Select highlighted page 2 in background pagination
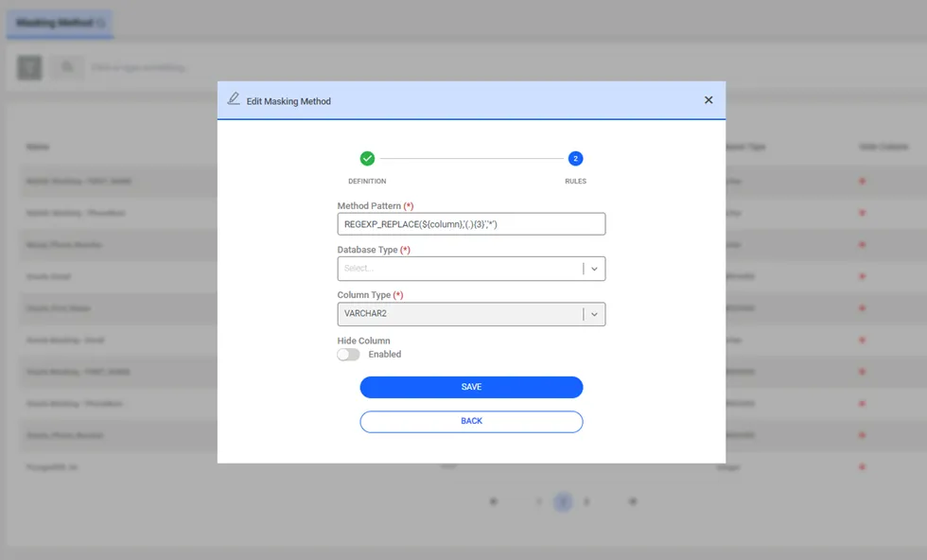This screenshot has width=927, height=560. pos(563,502)
